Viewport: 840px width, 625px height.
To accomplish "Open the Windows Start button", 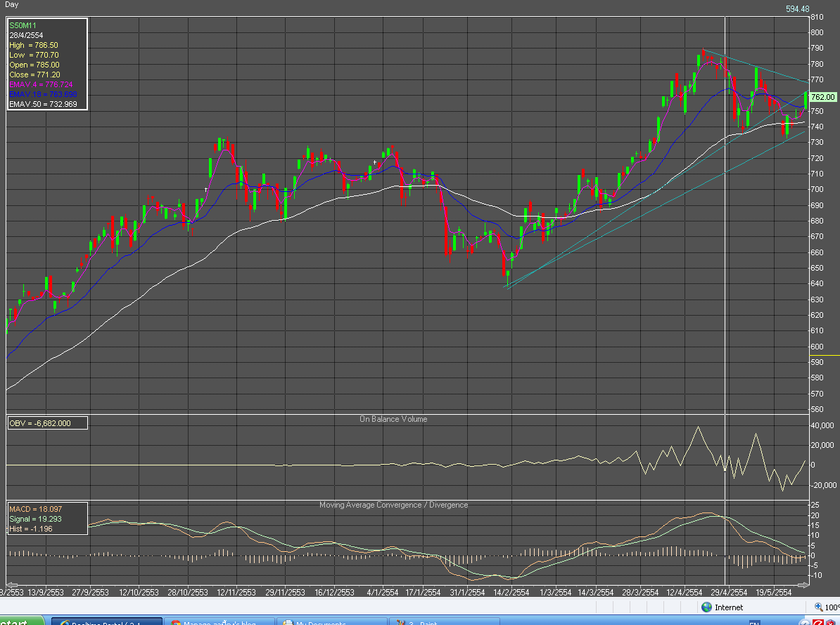I will pos(21,621).
